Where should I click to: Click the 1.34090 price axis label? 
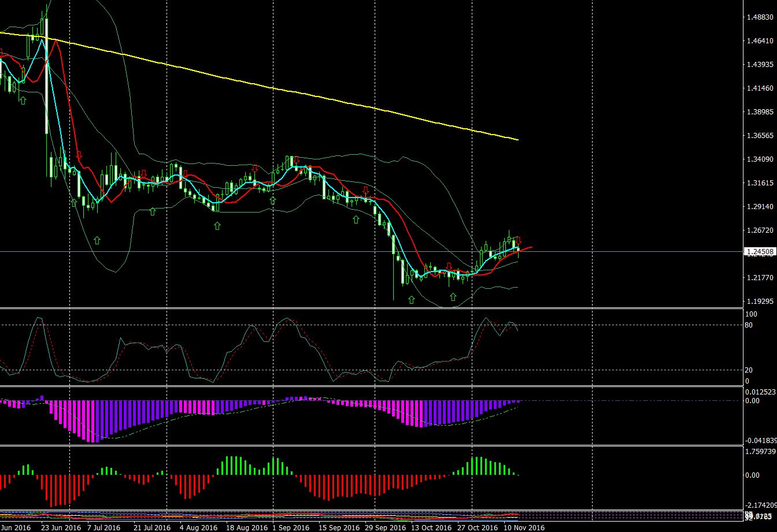point(760,159)
